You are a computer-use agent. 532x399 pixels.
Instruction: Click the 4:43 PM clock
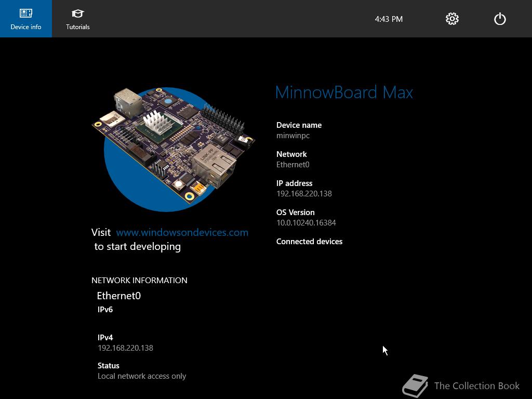pyautogui.click(x=389, y=19)
